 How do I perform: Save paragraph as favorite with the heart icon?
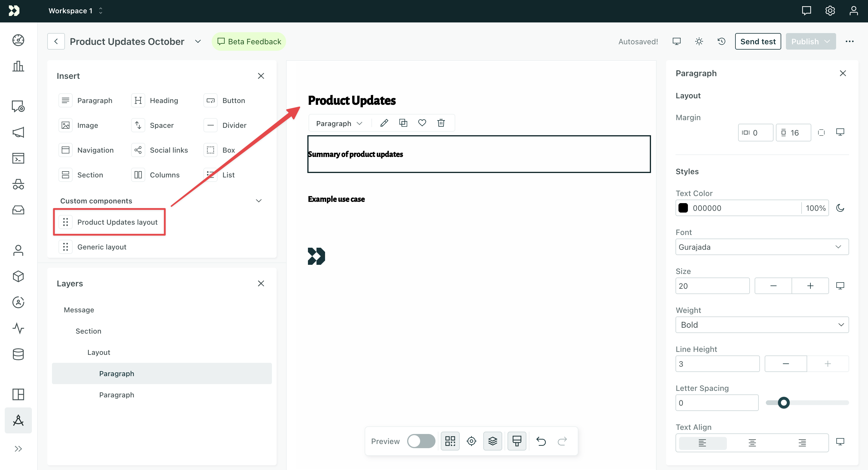(x=422, y=123)
